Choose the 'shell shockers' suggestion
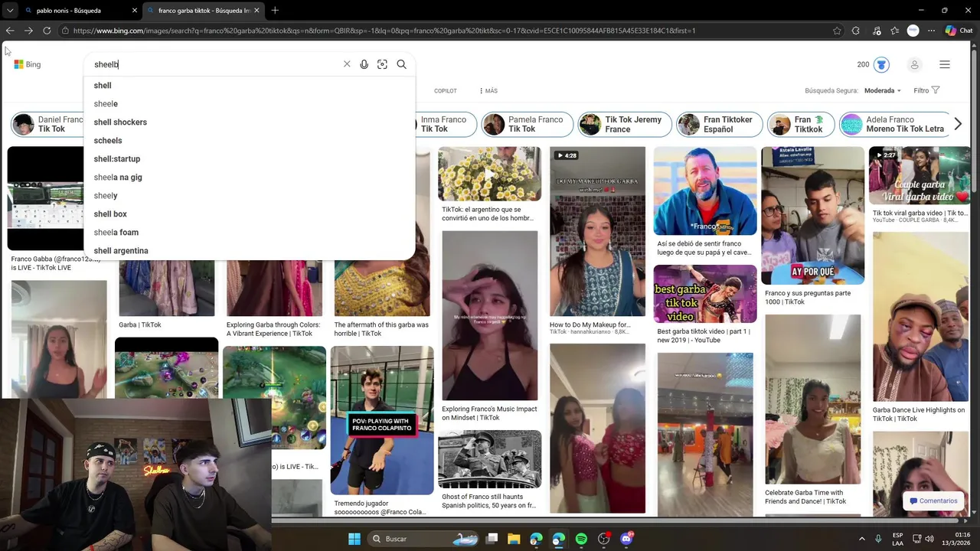The height and width of the screenshot is (551, 980). [x=249, y=122]
